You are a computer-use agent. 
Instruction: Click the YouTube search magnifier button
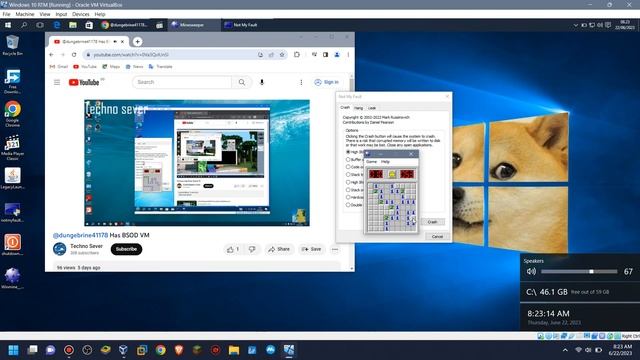(242, 82)
